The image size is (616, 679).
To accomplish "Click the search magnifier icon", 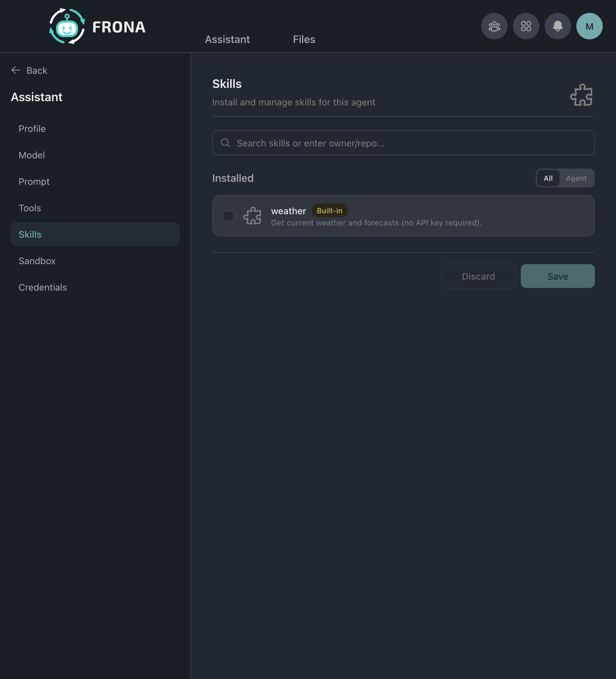I will 225,143.
